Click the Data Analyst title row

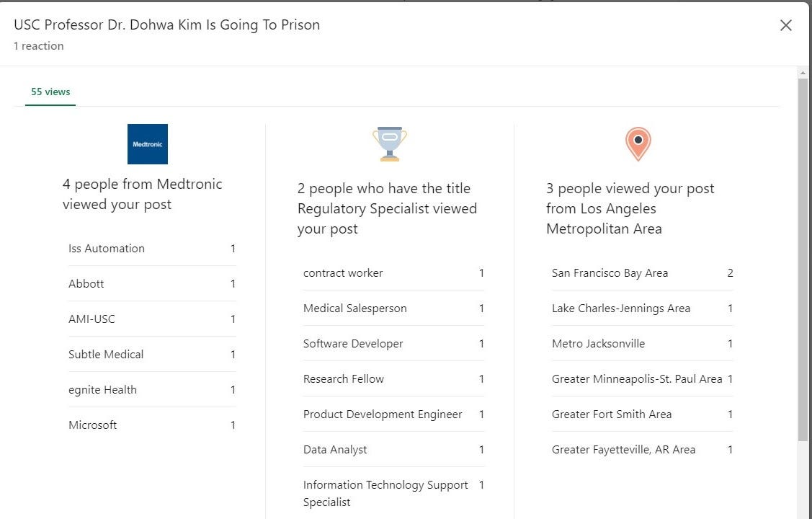click(393, 450)
